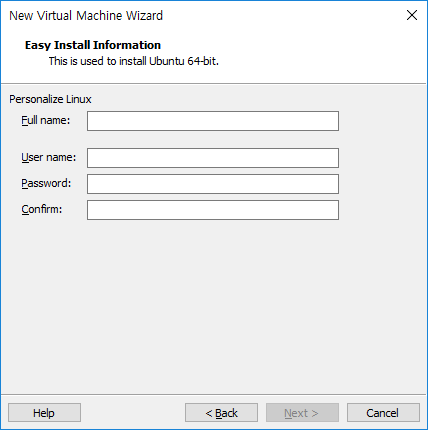Close the New Virtual Machine Wizard window

[x=412, y=15]
